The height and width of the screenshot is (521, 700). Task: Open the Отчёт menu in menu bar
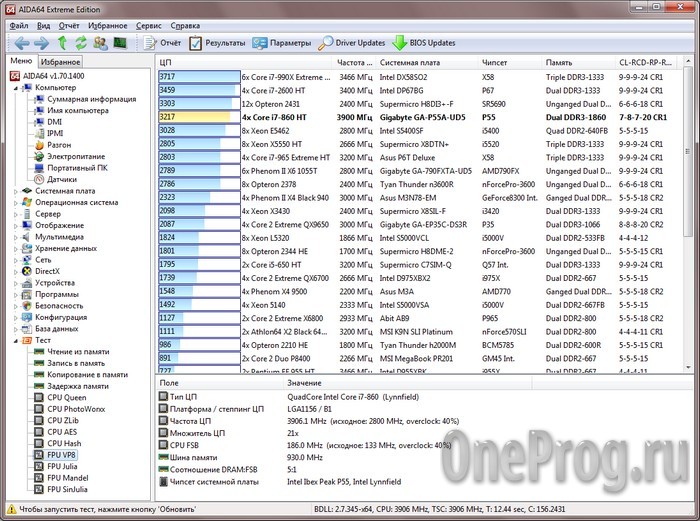click(69, 25)
